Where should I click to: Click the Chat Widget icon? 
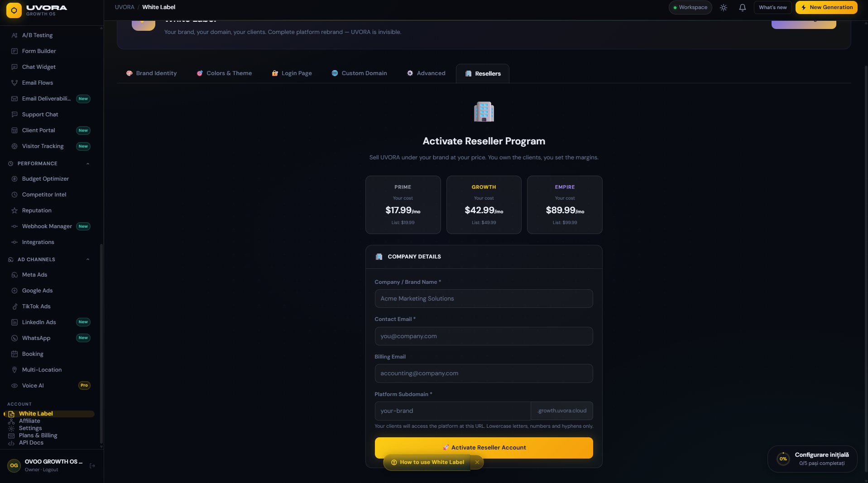coord(14,67)
